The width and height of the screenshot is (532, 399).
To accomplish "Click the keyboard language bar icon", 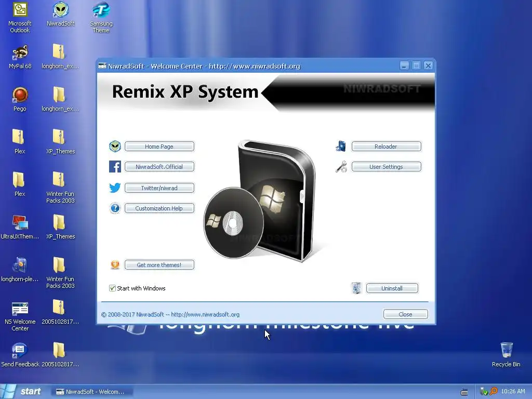I will pyautogui.click(x=464, y=392).
